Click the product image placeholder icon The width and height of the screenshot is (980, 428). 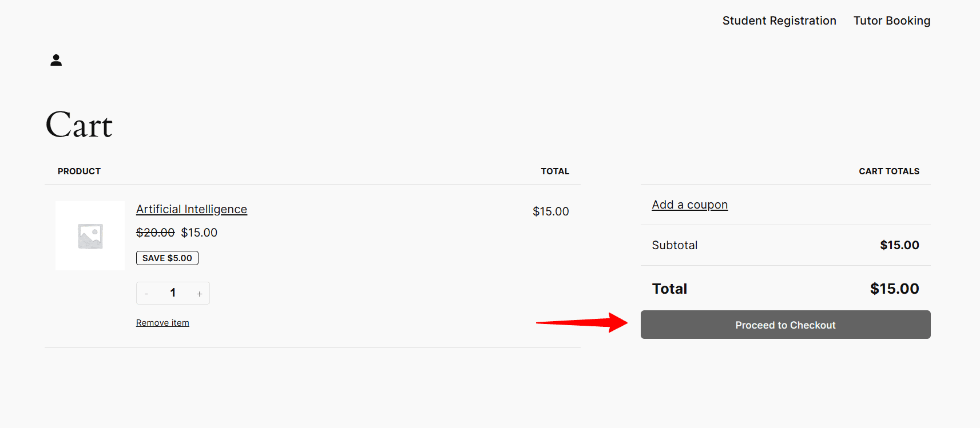[89, 235]
